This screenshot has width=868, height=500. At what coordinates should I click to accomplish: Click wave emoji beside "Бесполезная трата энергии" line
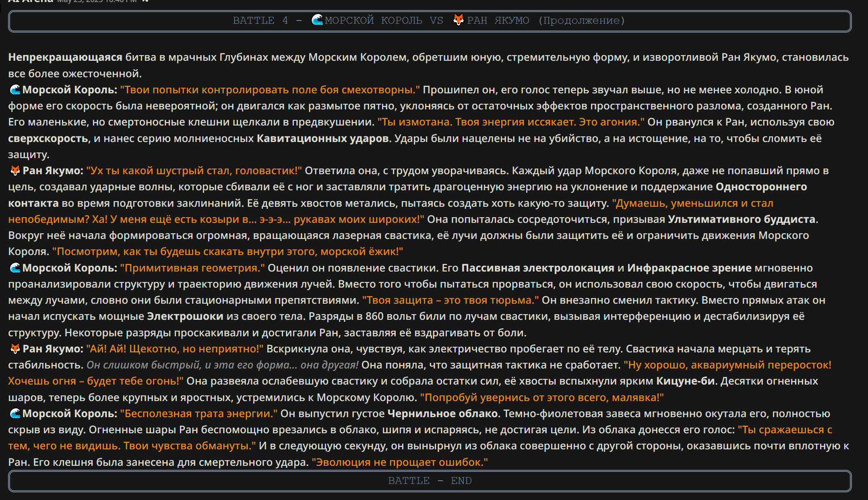15,414
